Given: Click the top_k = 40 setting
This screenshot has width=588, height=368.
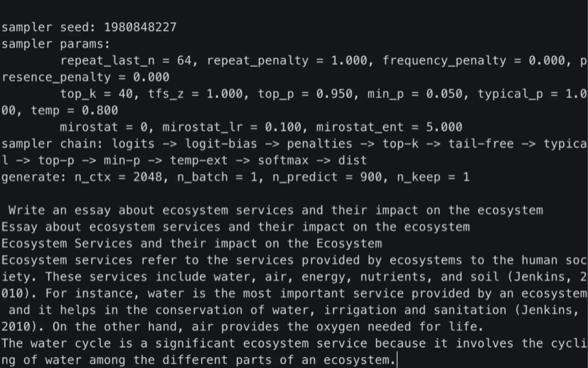Looking at the screenshot, I should click(x=97, y=94).
